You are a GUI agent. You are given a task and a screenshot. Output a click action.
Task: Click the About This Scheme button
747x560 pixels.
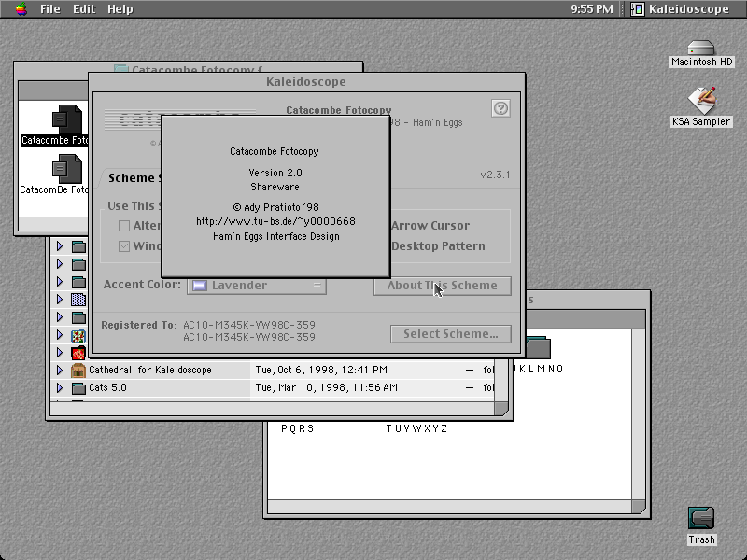tap(442, 286)
